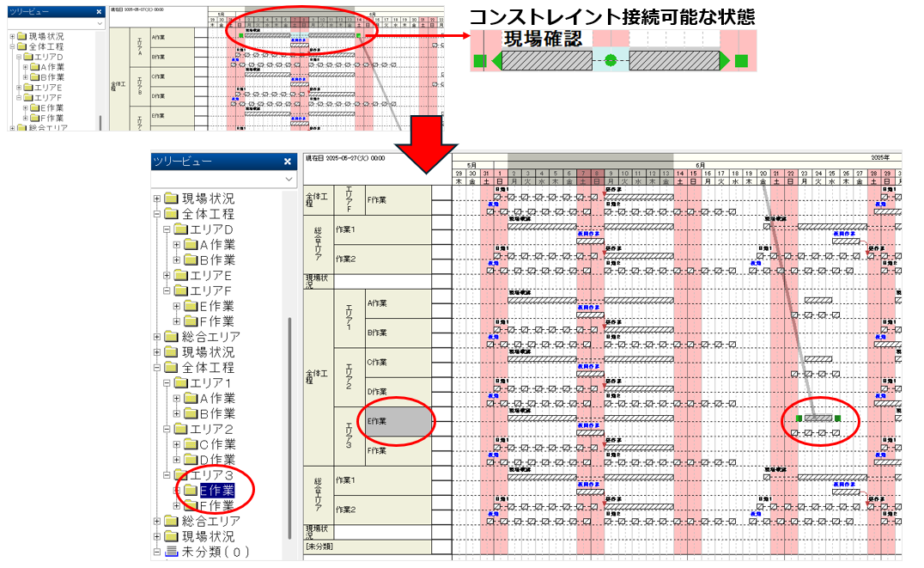This screenshot has width=924, height=568.
Task: Open the lower tree view dropdown arrow
Action: 288,179
